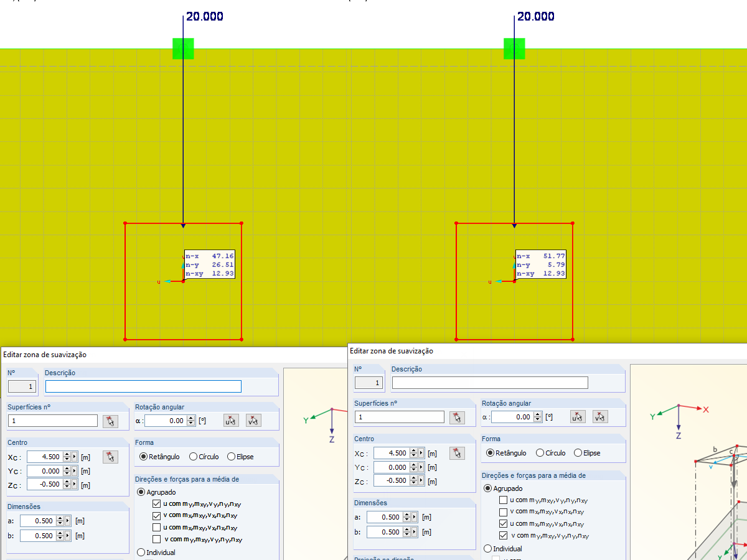Screen dimensions: 747x560
Task: Select Elipse shape in right dialog
Action: 588,453
